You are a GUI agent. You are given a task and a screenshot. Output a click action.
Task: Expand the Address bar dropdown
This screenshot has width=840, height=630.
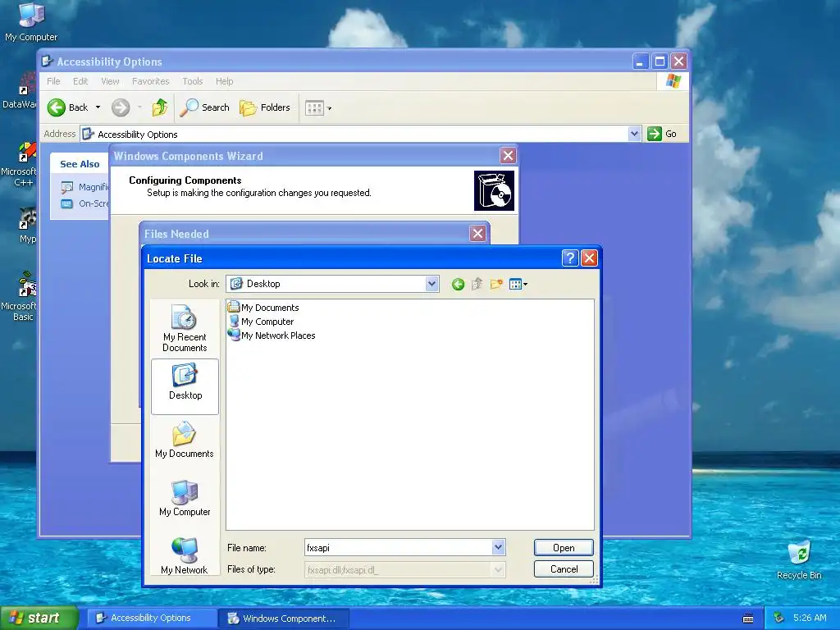click(x=634, y=134)
